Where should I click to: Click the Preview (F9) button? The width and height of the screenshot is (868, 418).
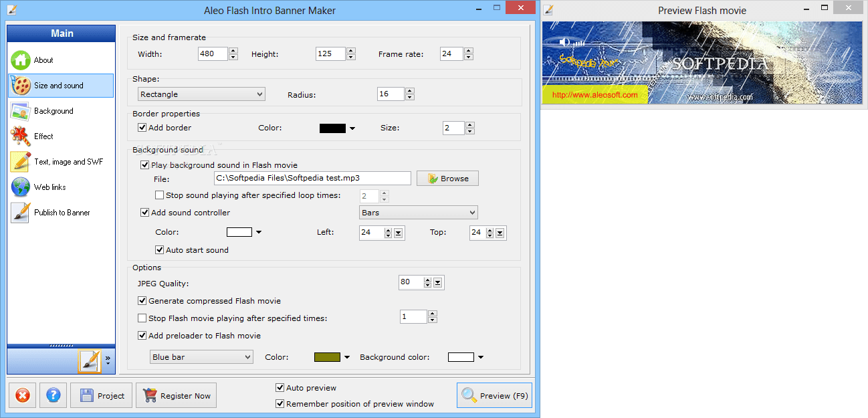click(x=494, y=395)
